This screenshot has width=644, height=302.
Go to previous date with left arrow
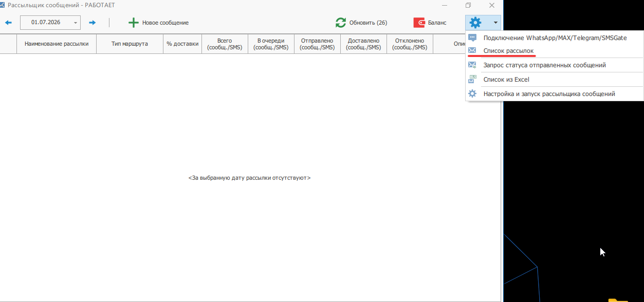click(x=8, y=23)
